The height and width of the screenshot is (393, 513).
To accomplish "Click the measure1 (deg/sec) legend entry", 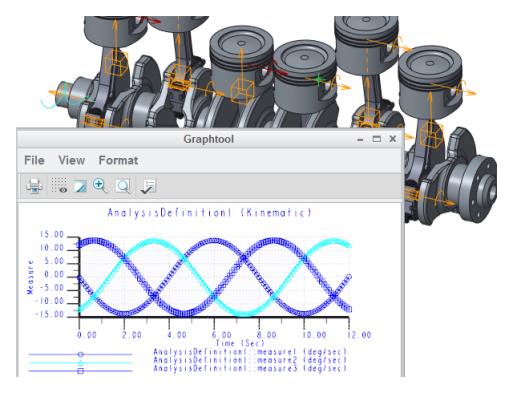I will point(250,352).
